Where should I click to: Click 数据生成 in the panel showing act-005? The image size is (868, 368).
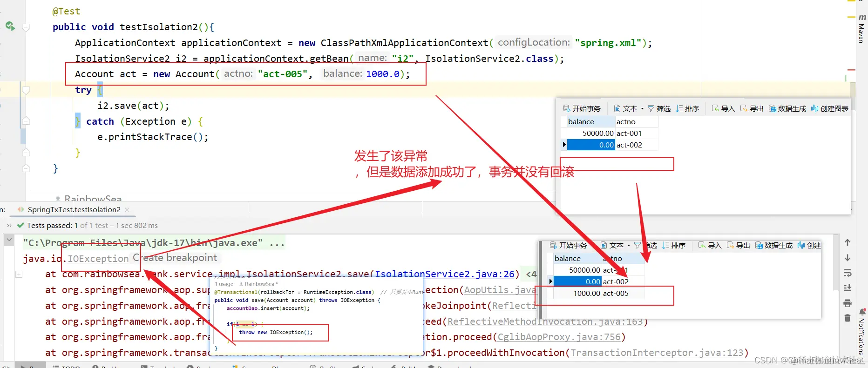click(773, 245)
